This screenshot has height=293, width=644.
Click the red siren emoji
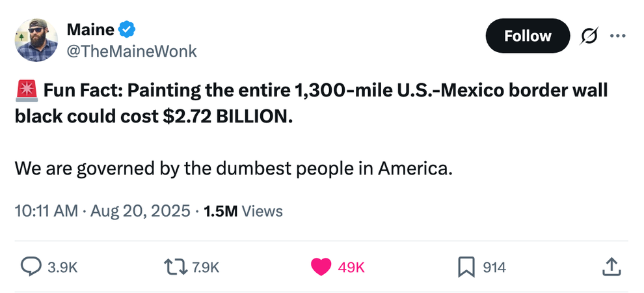coord(25,91)
